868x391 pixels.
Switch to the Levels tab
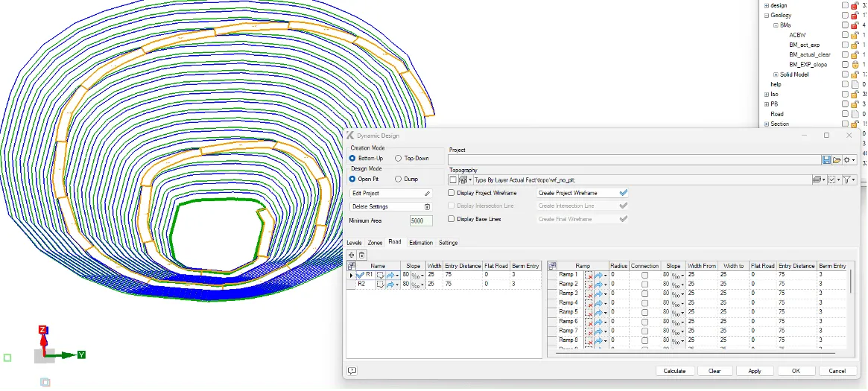coord(355,243)
